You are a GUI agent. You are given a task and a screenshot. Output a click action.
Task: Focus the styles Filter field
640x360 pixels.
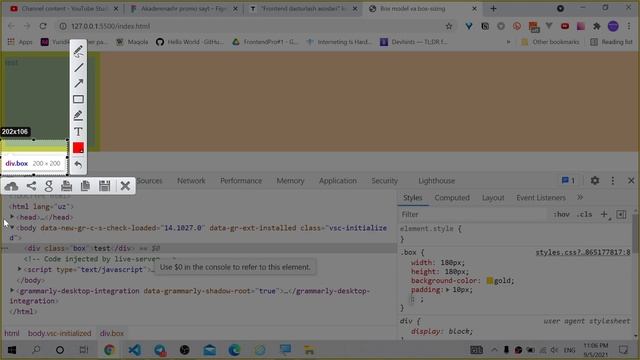coord(473,214)
